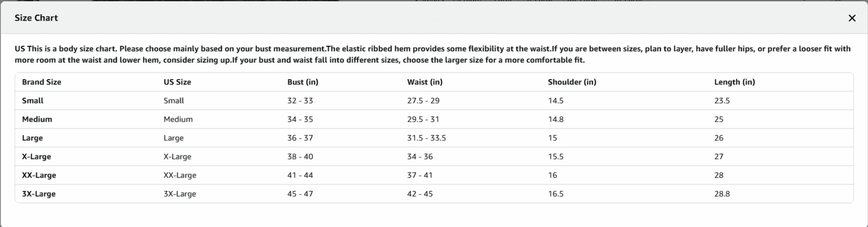The width and height of the screenshot is (868, 227).
Task: Click the Brand Size column header
Action: pyautogui.click(x=42, y=82)
